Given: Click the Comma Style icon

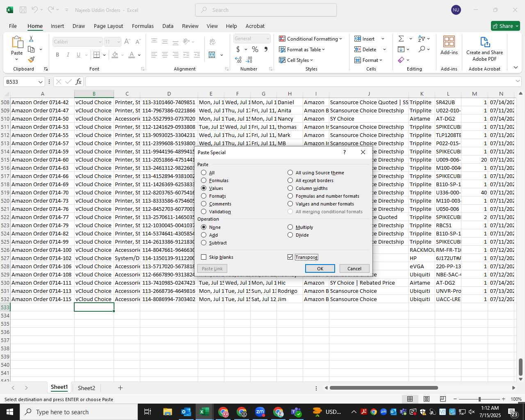Looking at the screenshot, I should [266, 49].
